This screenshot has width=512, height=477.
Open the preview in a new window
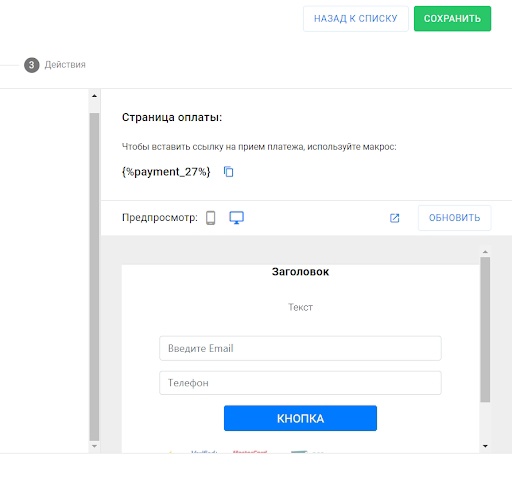pyautogui.click(x=394, y=218)
